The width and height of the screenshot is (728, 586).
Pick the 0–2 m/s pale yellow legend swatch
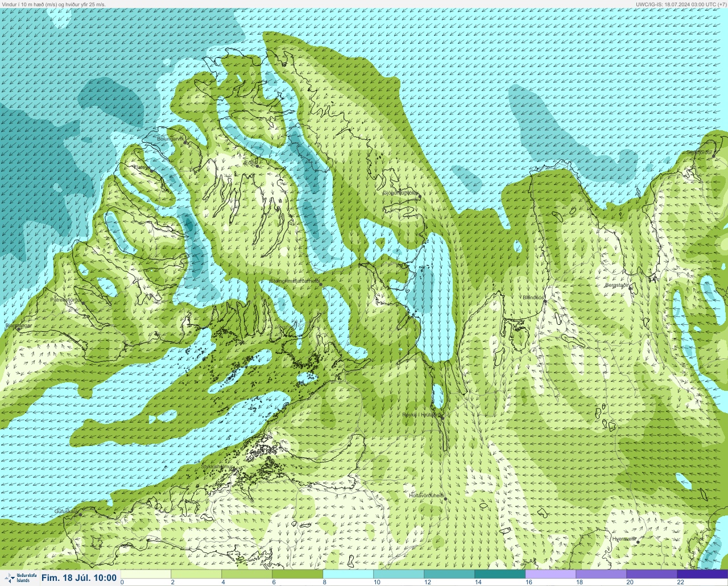pyautogui.click(x=146, y=574)
